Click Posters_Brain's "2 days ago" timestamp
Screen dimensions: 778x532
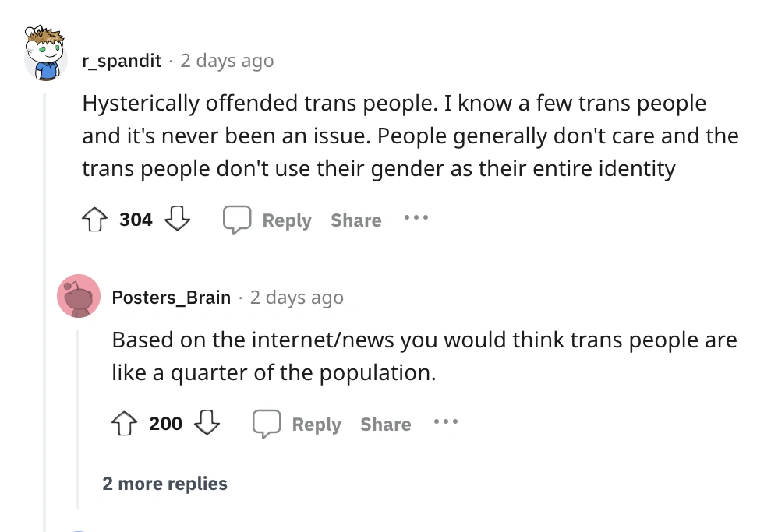pos(296,298)
